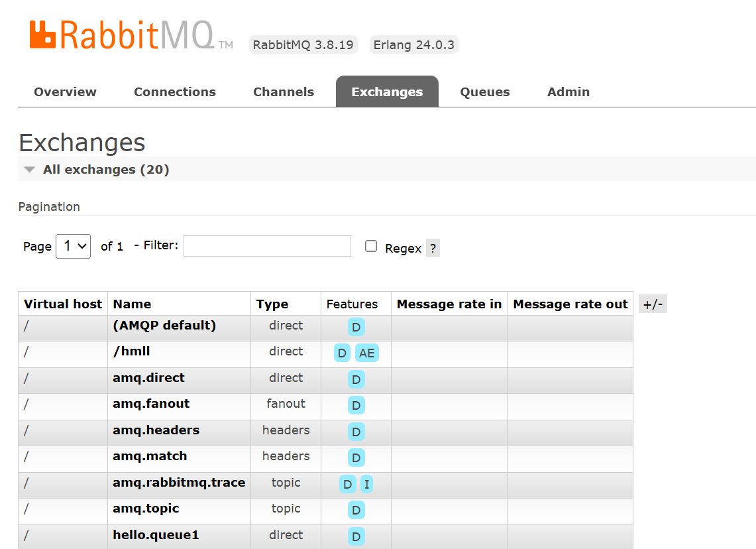This screenshot has height=549, width=756.
Task: Click the D badge for amq.match
Action: point(356,457)
